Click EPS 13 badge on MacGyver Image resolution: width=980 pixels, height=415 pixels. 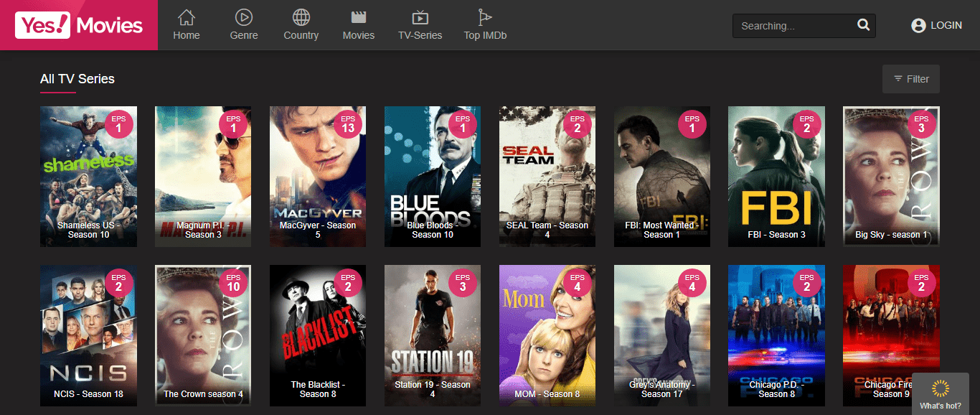(349, 124)
